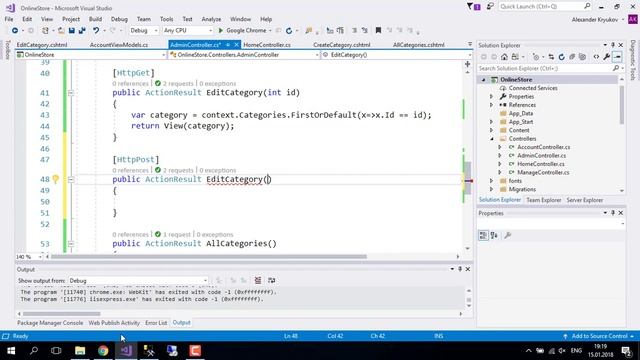Pin the AdminController.cs tab
Screen dimensions: 640x360
click(x=228, y=45)
